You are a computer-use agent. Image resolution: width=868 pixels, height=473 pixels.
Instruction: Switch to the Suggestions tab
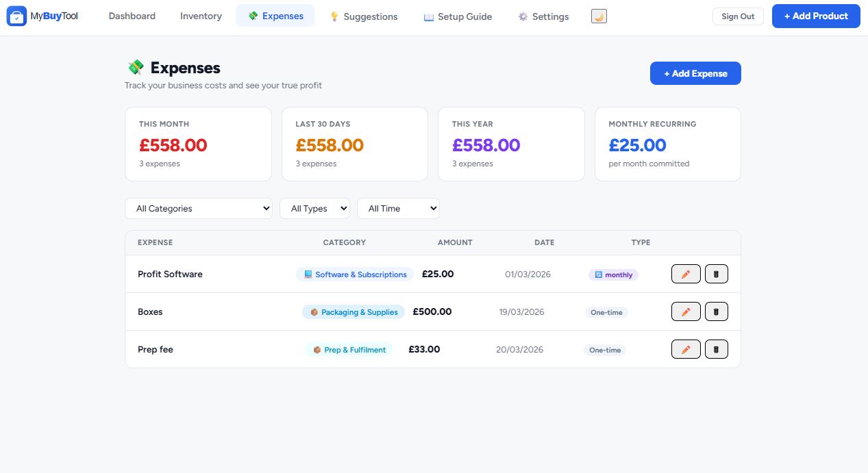[x=363, y=16]
